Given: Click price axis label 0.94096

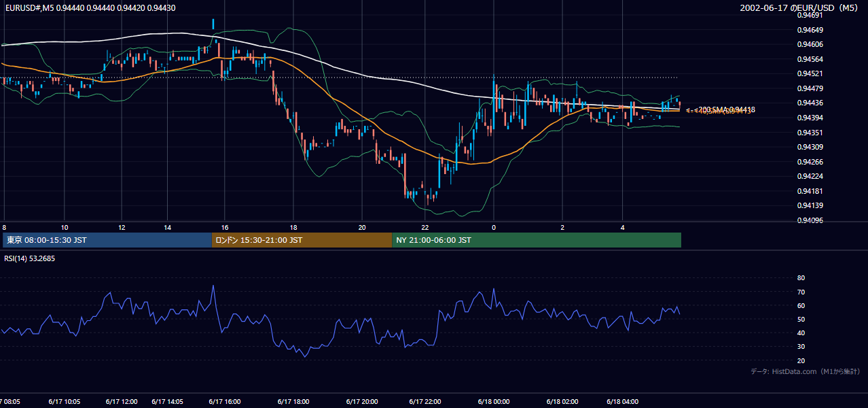Looking at the screenshot, I should pos(810,220).
